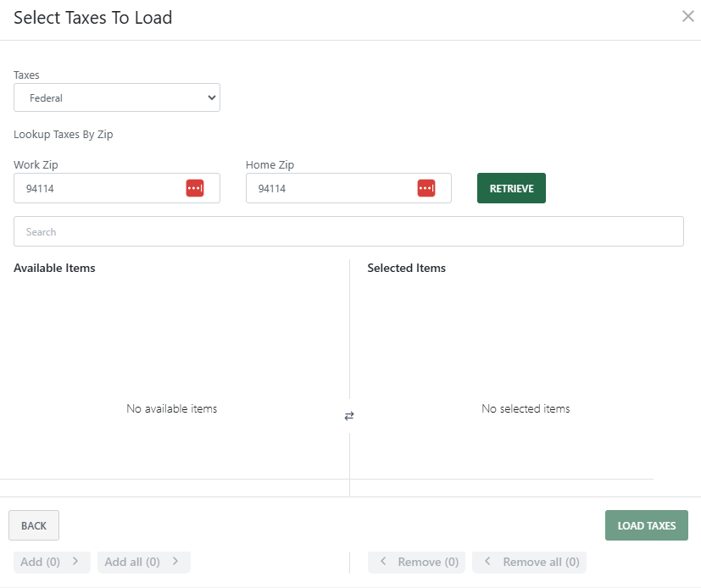
Task: Go back with the BACK button
Action: [34, 525]
